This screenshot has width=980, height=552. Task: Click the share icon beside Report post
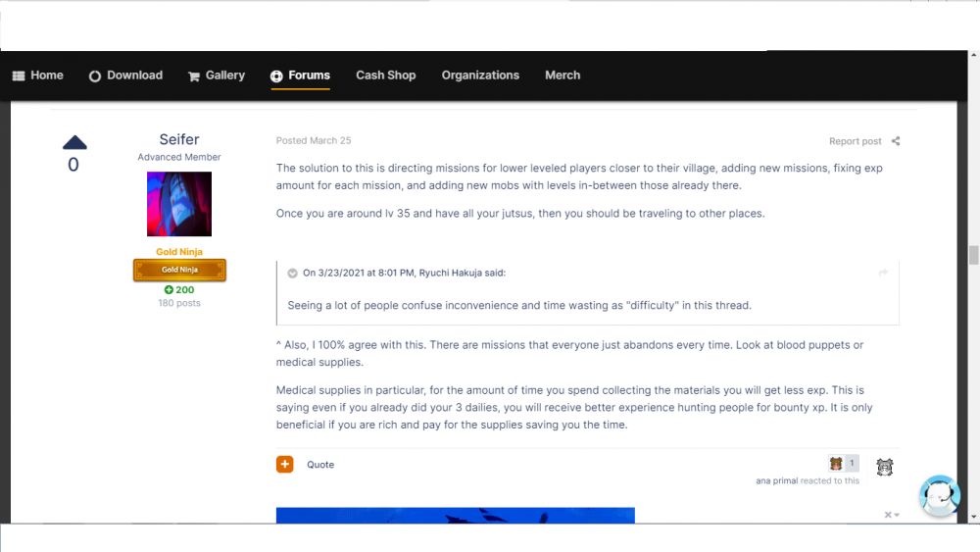(x=896, y=141)
